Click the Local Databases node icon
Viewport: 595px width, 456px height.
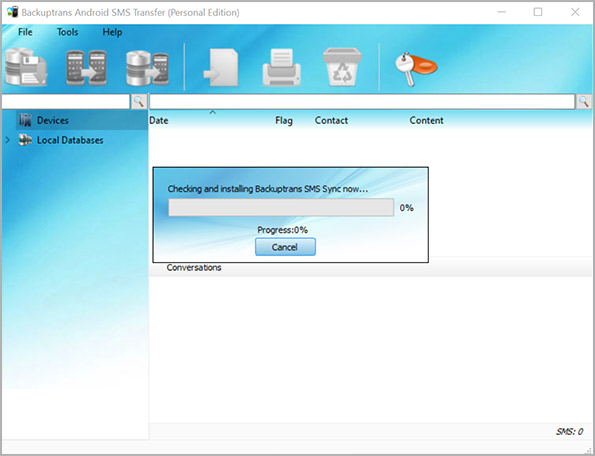click(25, 140)
